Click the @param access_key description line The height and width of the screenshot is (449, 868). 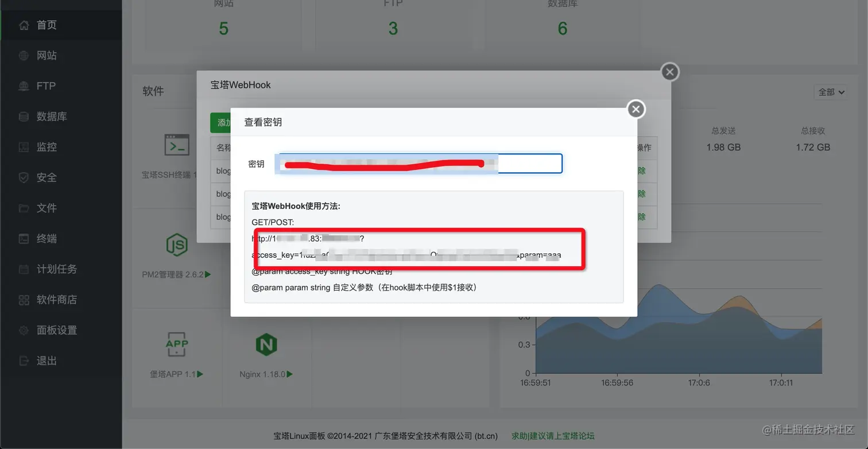pos(323,271)
